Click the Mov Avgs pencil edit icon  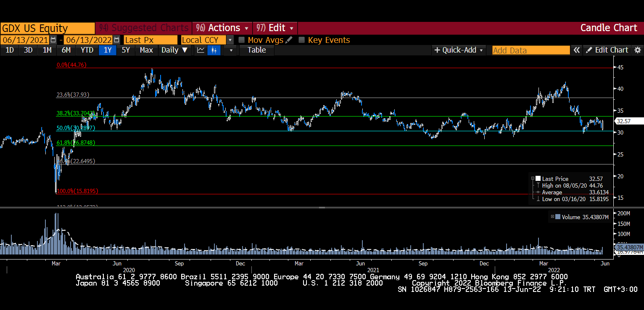[289, 40]
